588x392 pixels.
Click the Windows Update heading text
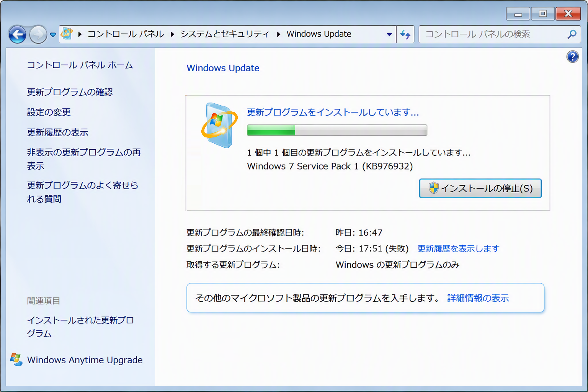click(223, 68)
